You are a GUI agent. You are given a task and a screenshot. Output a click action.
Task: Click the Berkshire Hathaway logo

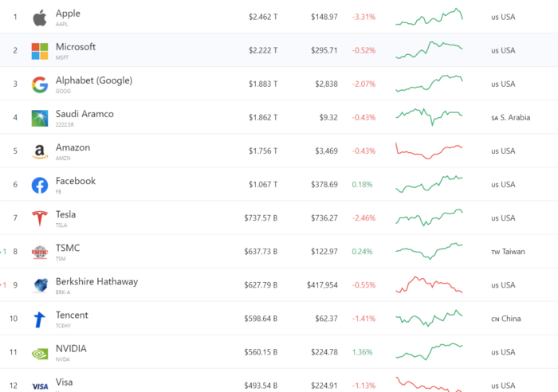pos(40,285)
